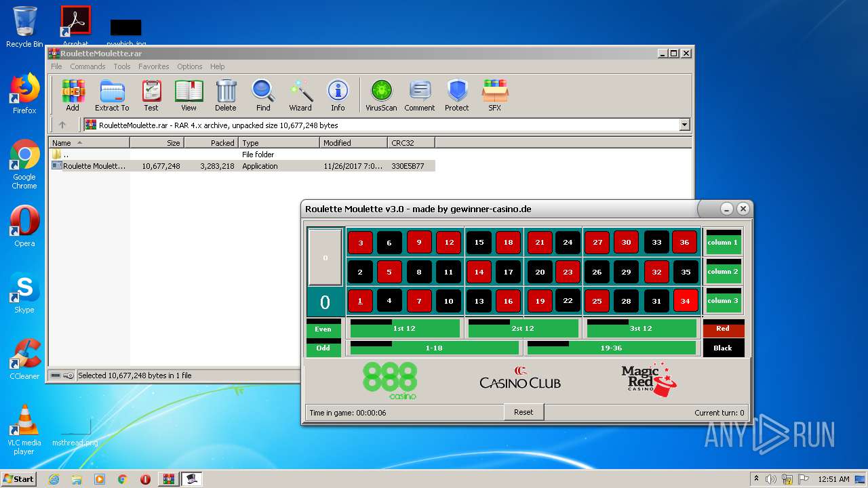Click the Reset button in Roulette Moulette

click(x=524, y=412)
